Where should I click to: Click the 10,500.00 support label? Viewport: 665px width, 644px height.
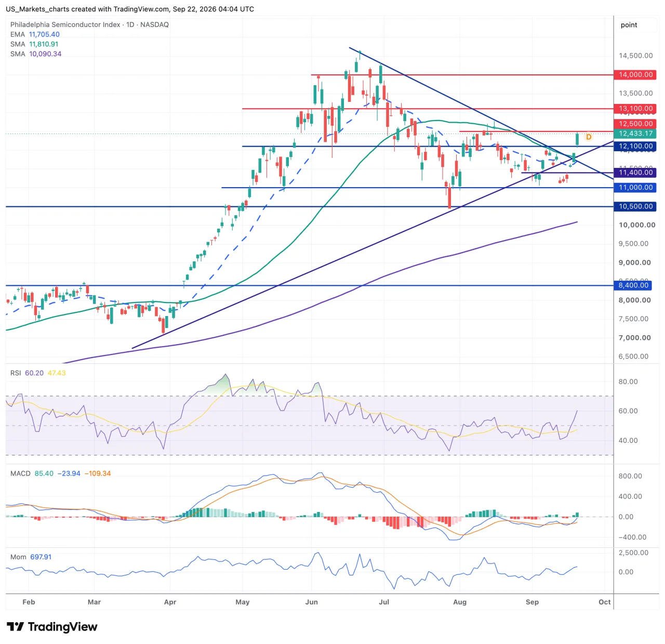[635, 206]
